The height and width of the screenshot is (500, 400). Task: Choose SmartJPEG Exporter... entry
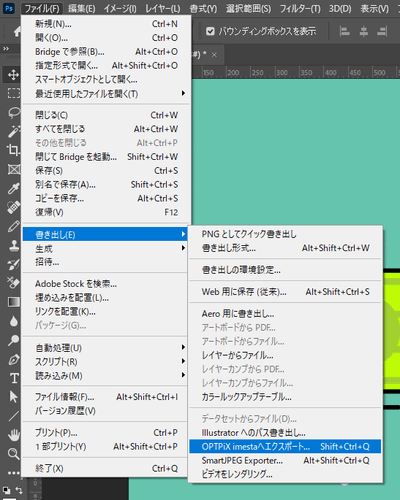tap(285, 460)
